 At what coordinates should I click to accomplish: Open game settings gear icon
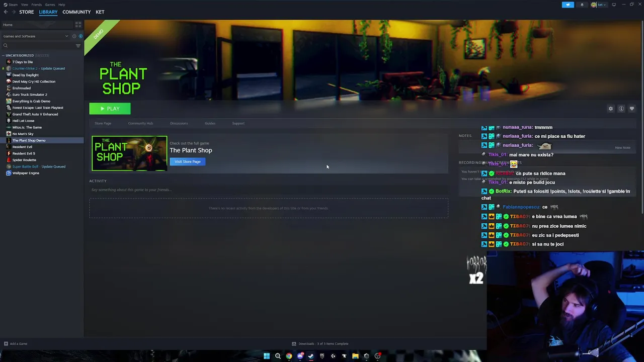tap(611, 109)
